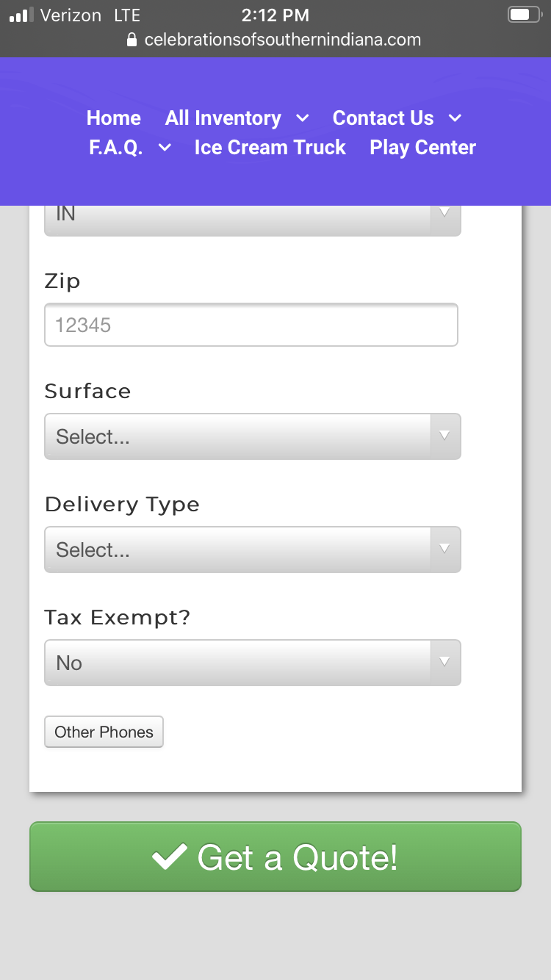551x980 pixels.
Task: Tap the website address in URL bar
Action: pos(283,40)
